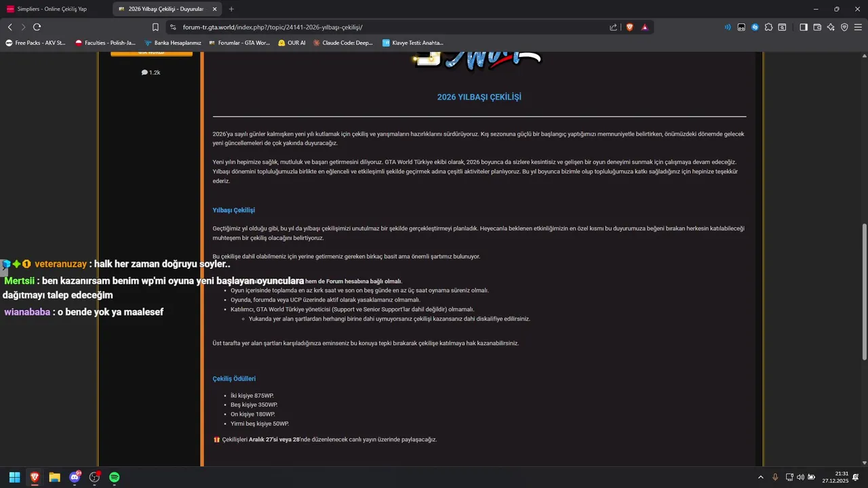Viewport: 868px width, 488px height.
Task: Open Klavye Testi bookmark
Action: 412,43
